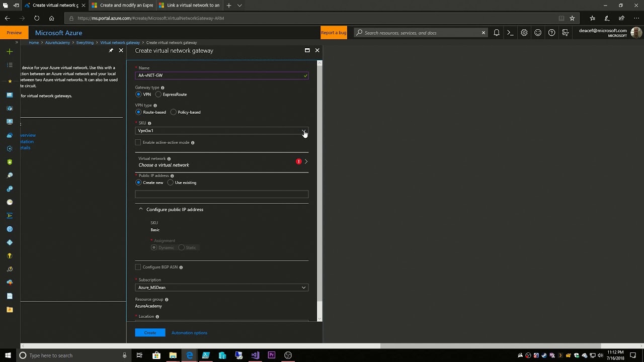Open the directory and subscription filter icon
Screen dimensions: 644x362
tap(566, 33)
